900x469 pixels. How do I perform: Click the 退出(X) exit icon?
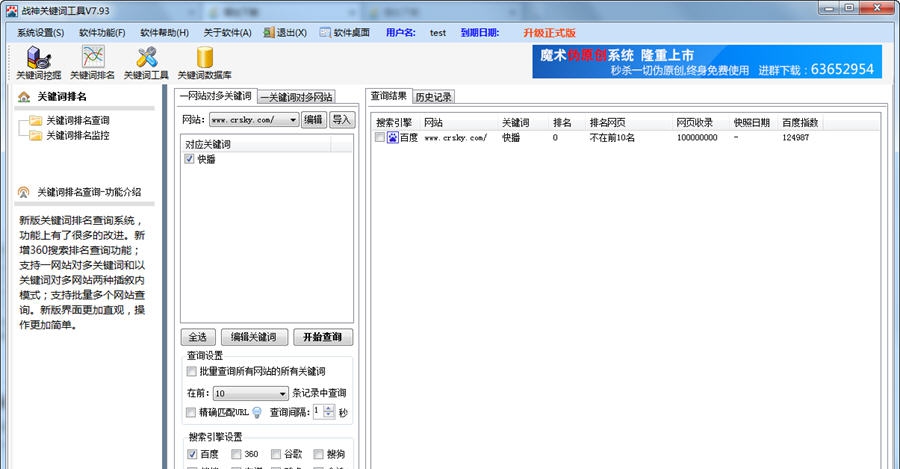(x=269, y=33)
